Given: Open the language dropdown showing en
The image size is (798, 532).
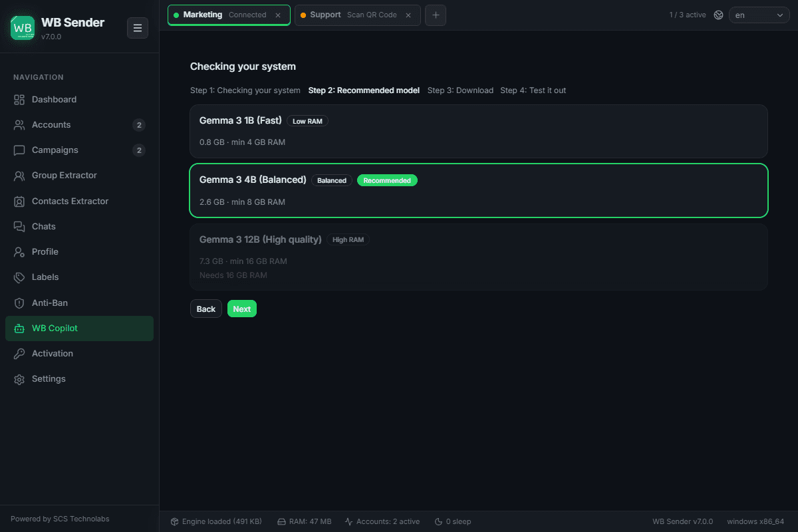Looking at the screenshot, I should [x=759, y=15].
